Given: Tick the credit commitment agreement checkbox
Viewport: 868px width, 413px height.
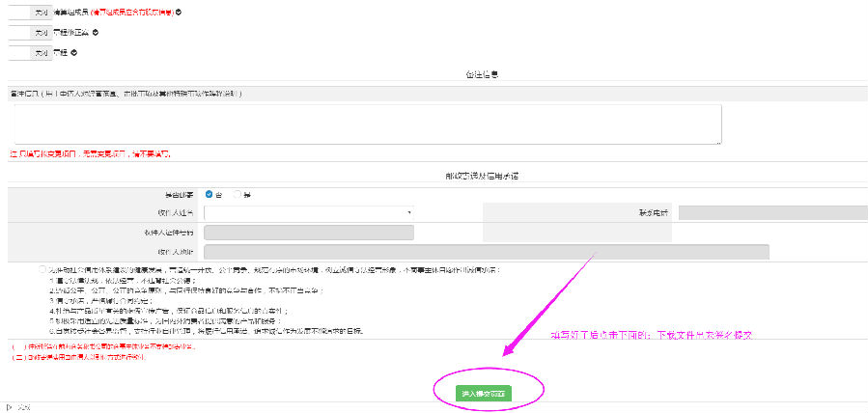Looking at the screenshot, I should (x=44, y=269).
